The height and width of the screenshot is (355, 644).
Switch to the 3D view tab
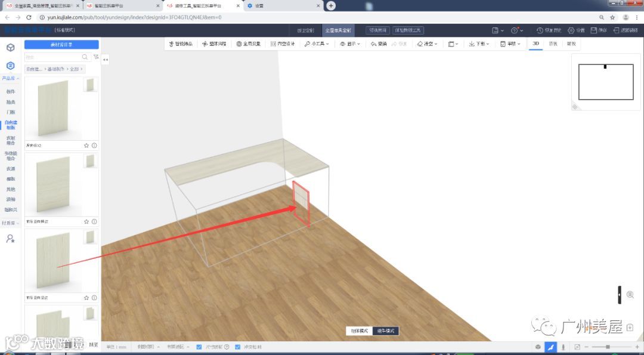coord(535,44)
